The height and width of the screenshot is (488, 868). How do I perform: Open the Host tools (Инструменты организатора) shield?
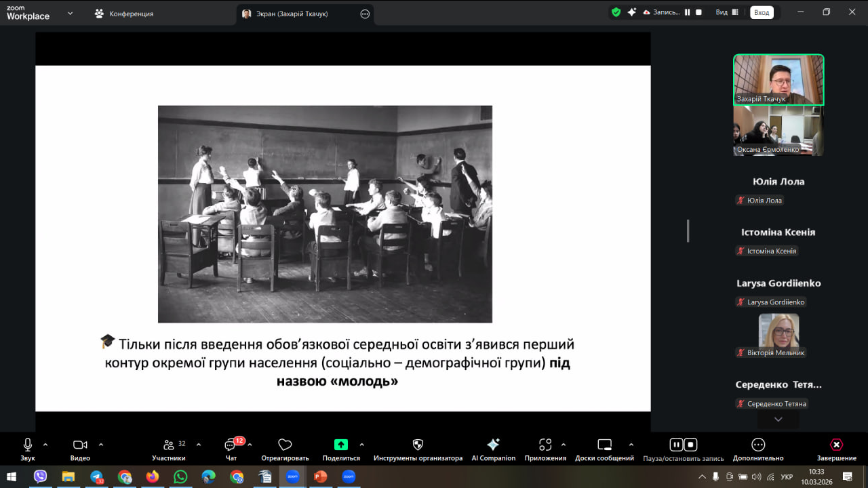418,445
